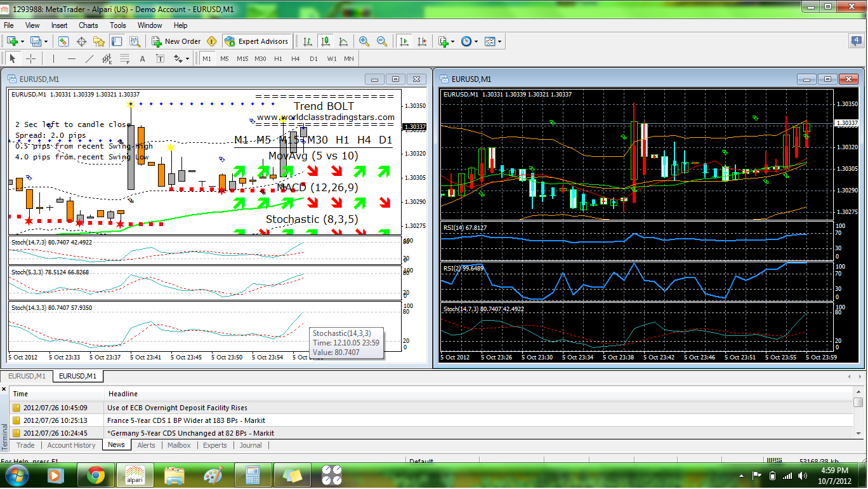Switch to the Account History tab

pyautogui.click(x=71, y=445)
